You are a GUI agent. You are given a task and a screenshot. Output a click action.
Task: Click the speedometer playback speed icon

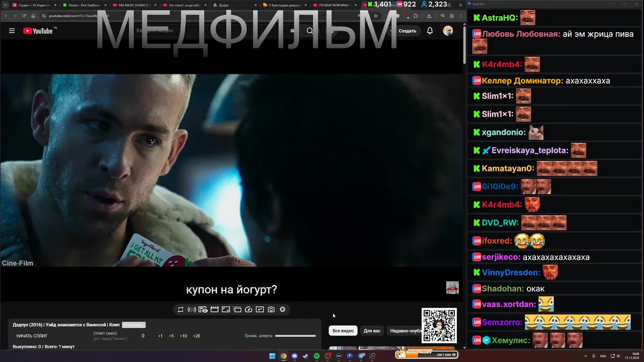[249, 310]
